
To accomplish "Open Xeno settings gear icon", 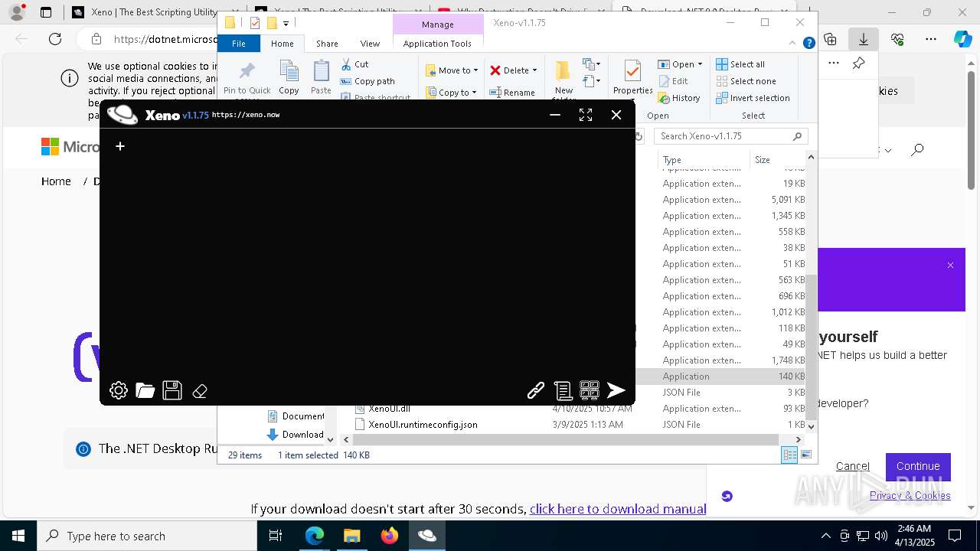I will 119,391.
